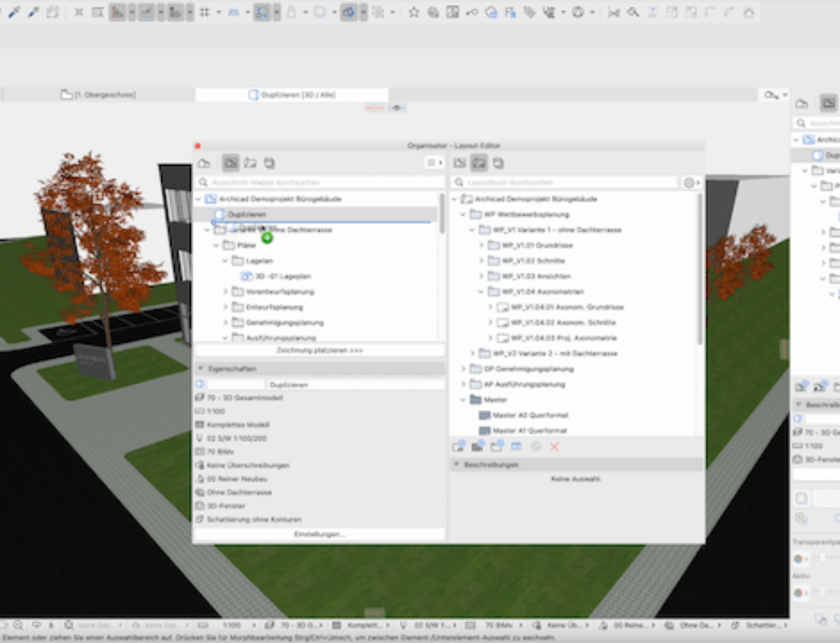The image size is (840, 643).
Task: Click the new layout icon at bottom of layout book
Action: point(459,447)
